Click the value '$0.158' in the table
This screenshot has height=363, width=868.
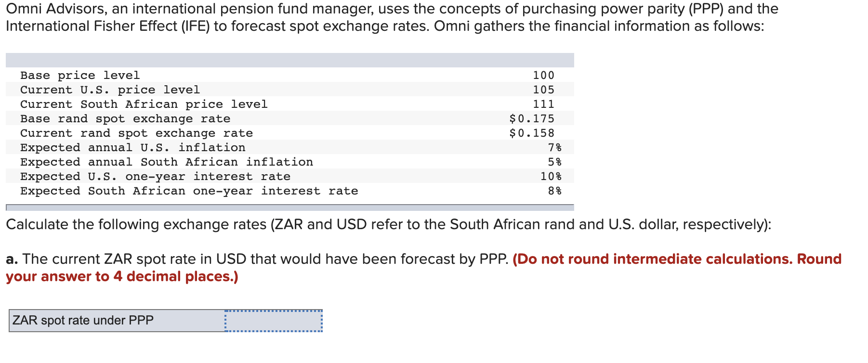[x=532, y=133]
